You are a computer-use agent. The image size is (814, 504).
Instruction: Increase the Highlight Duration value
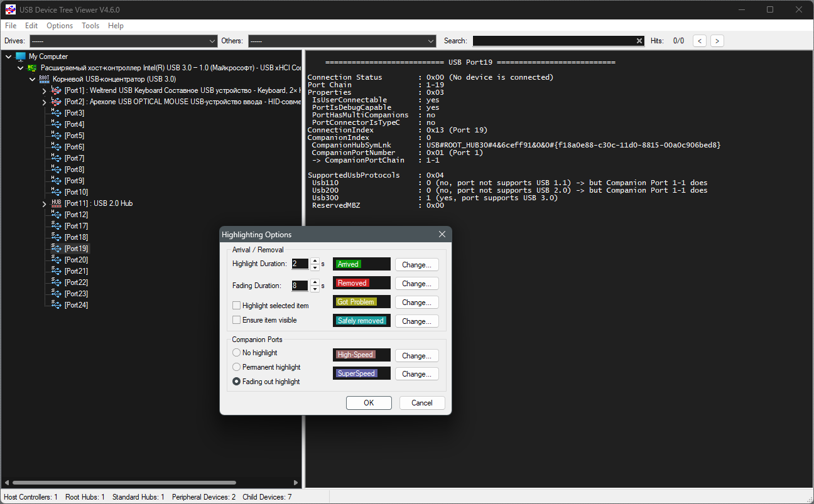(x=315, y=261)
